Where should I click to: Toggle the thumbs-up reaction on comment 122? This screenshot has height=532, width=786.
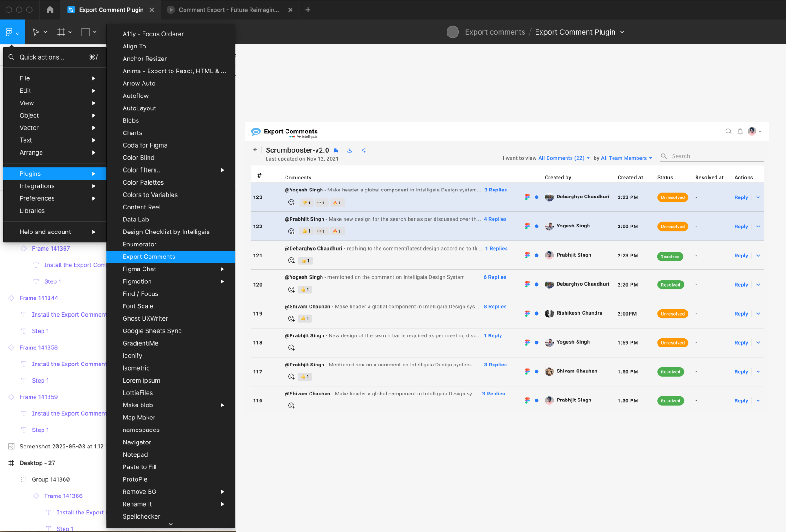click(305, 231)
